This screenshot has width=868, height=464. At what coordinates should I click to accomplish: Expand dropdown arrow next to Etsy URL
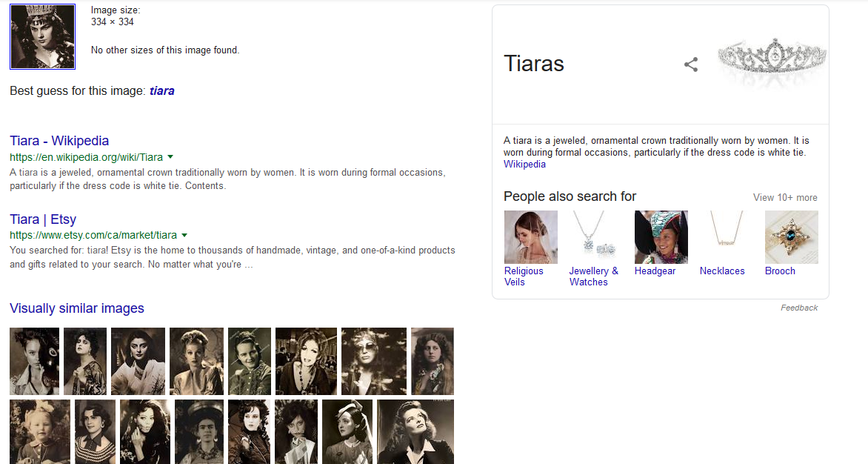(x=184, y=235)
